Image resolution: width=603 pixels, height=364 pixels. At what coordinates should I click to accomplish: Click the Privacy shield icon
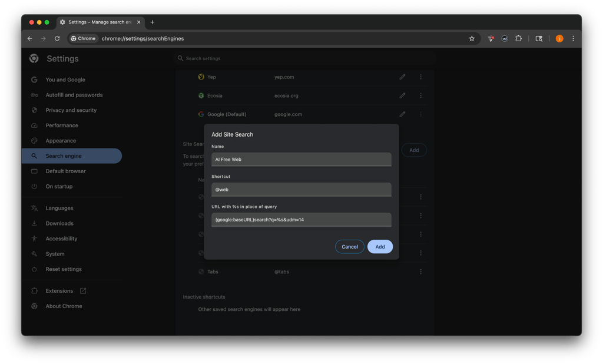(34, 110)
